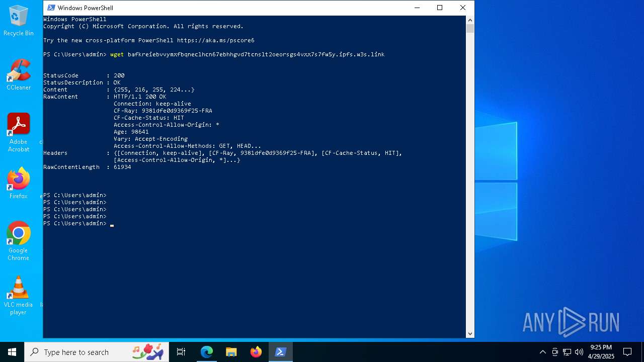Click the StatusCode value 200
The width and height of the screenshot is (644, 362).
pyautogui.click(x=119, y=75)
